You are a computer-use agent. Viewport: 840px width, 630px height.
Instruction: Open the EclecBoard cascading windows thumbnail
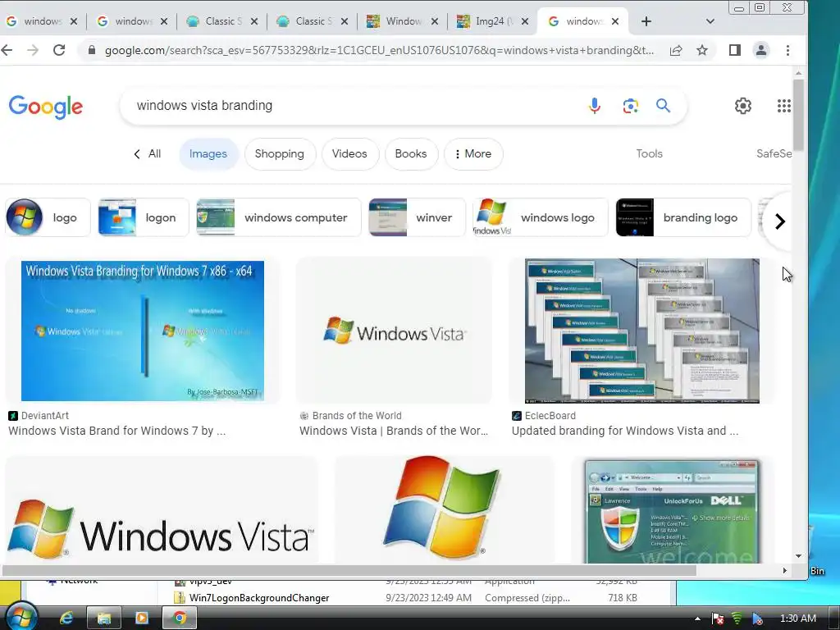click(641, 331)
